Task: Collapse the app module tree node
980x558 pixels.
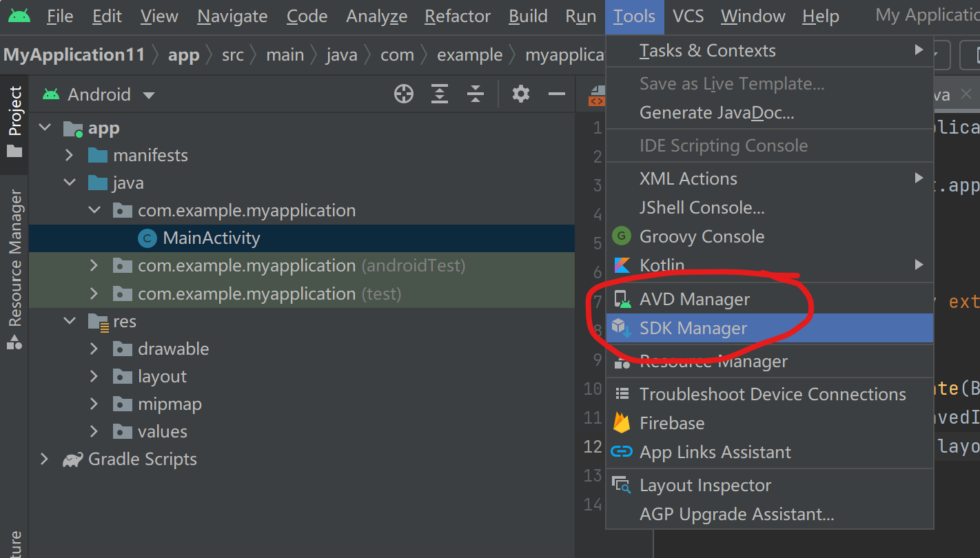Action: coord(45,128)
